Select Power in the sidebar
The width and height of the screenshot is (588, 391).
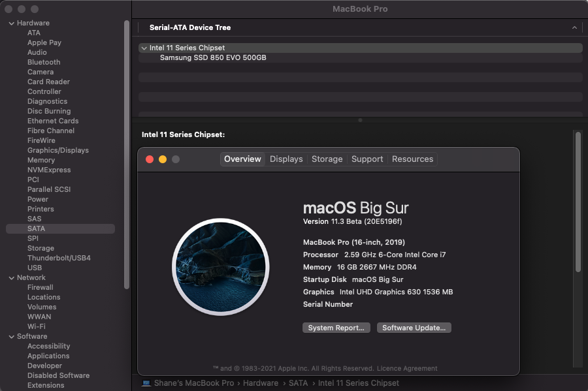(x=38, y=199)
